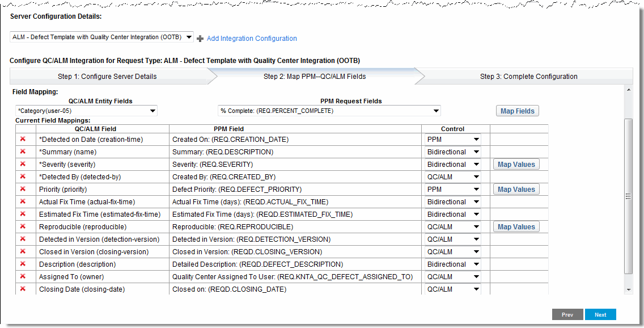
Task: Switch to Step 3: Complete Configuration
Action: tap(528, 77)
